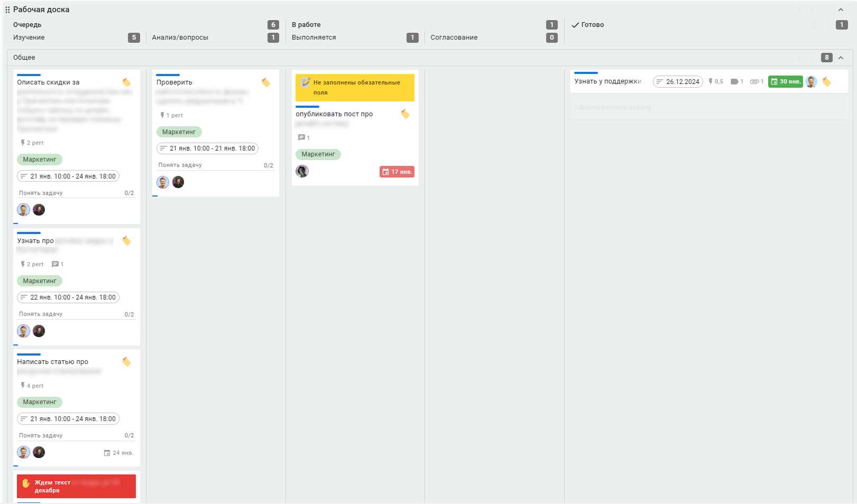Click date range on Описать скидки за card

click(68, 176)
